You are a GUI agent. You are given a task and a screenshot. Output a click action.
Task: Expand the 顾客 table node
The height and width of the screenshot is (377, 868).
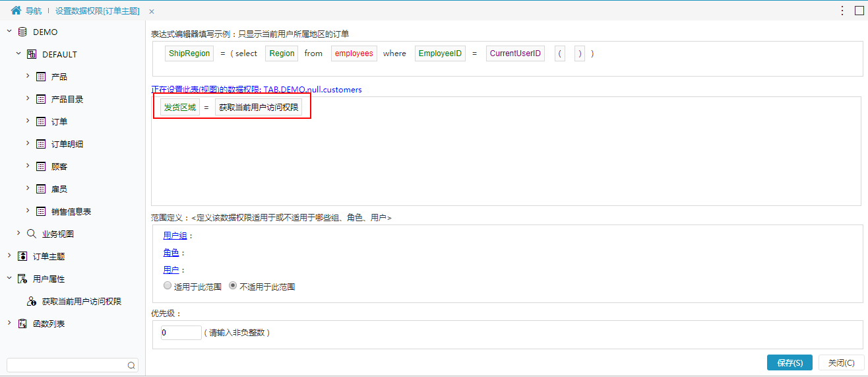[x=28, y=166]
